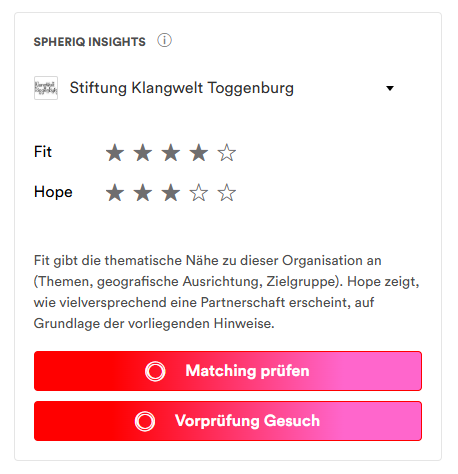Click the Matching prüfen button
This screenshot has width=458, height=474.
point(228,371)
